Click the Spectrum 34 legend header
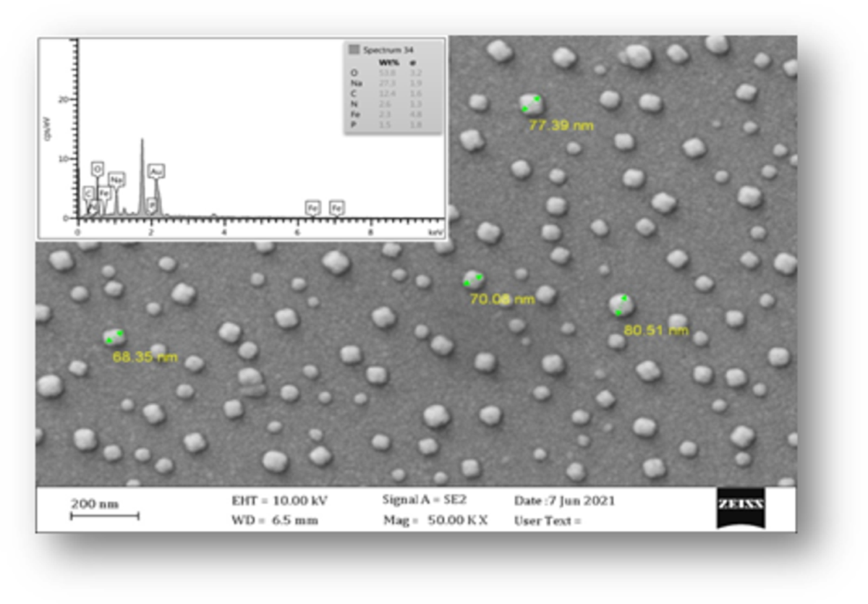868x604 pixels. (389, 49)
